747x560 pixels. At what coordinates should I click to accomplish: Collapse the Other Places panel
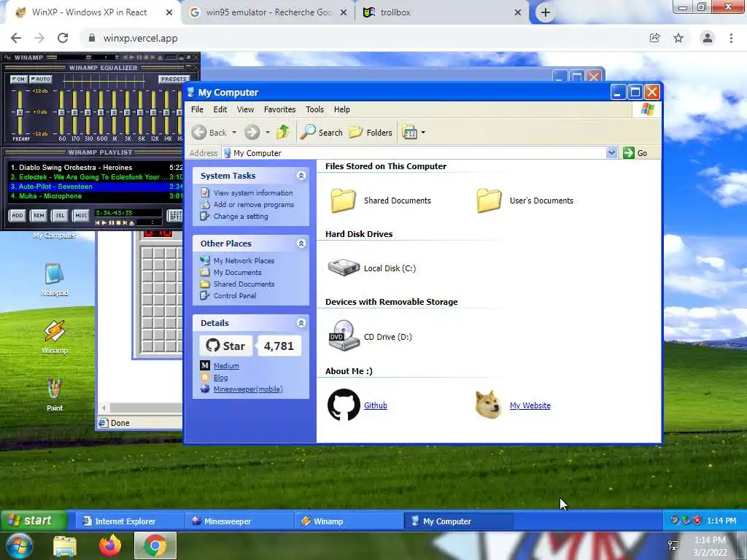301,244
